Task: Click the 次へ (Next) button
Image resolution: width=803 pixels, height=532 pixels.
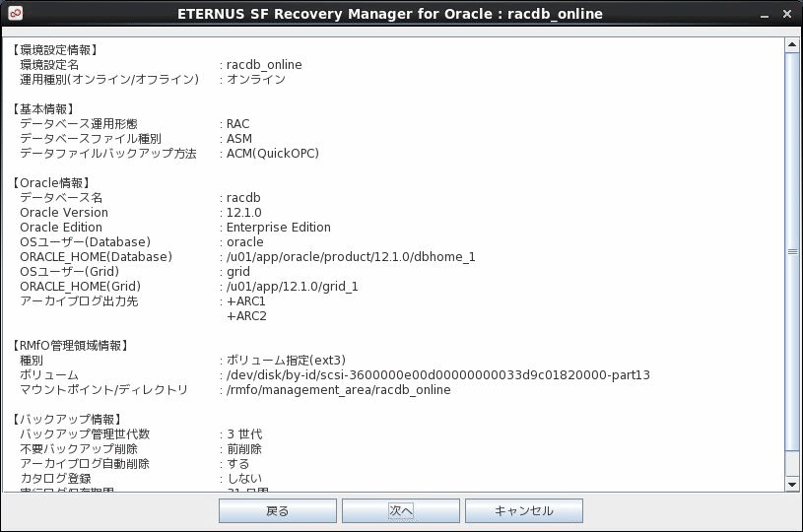Action: pyautogui.click(x=400, y=510)
